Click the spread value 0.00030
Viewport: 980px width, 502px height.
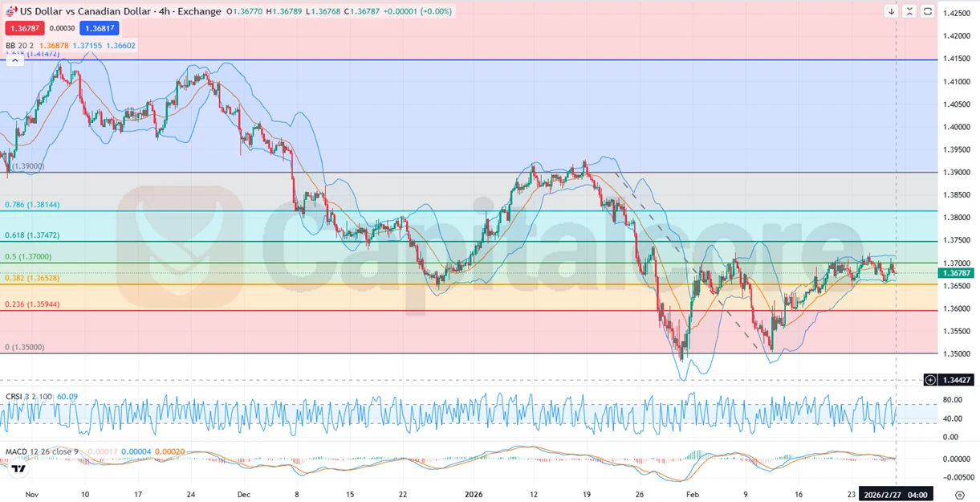pos(62,28)
